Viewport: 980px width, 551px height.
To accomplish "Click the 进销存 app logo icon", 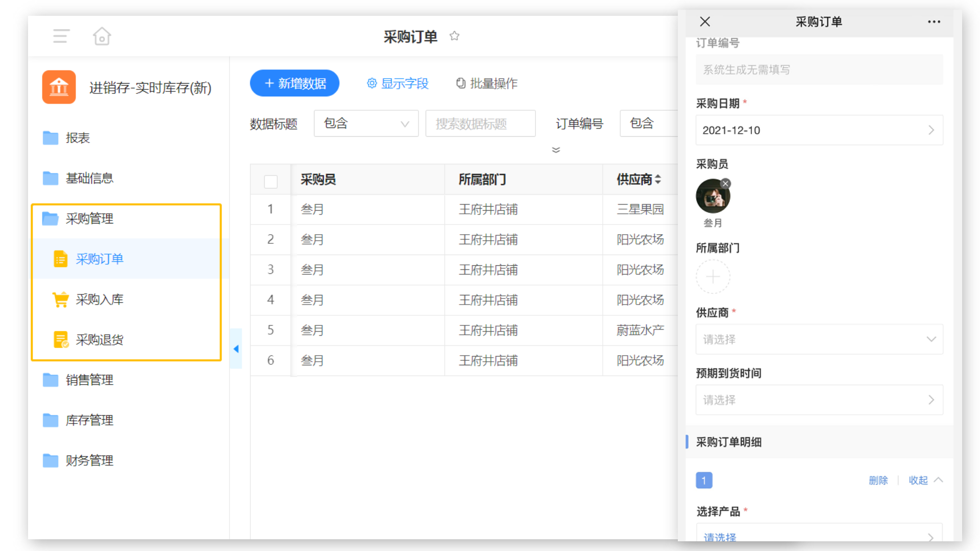I will [x=59, y=87].
